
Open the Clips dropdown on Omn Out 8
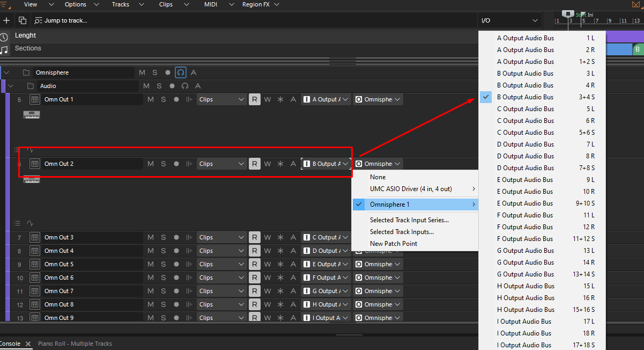coord(221,304)
